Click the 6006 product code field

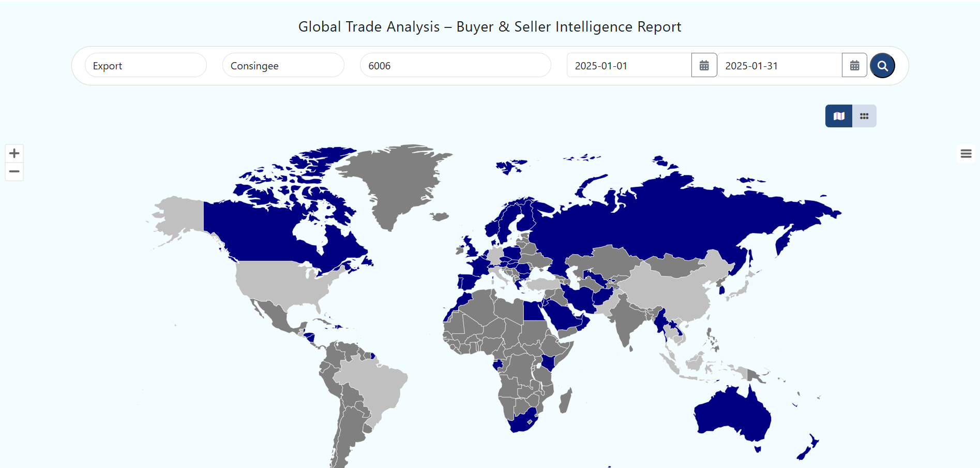[x=455, y=66]
